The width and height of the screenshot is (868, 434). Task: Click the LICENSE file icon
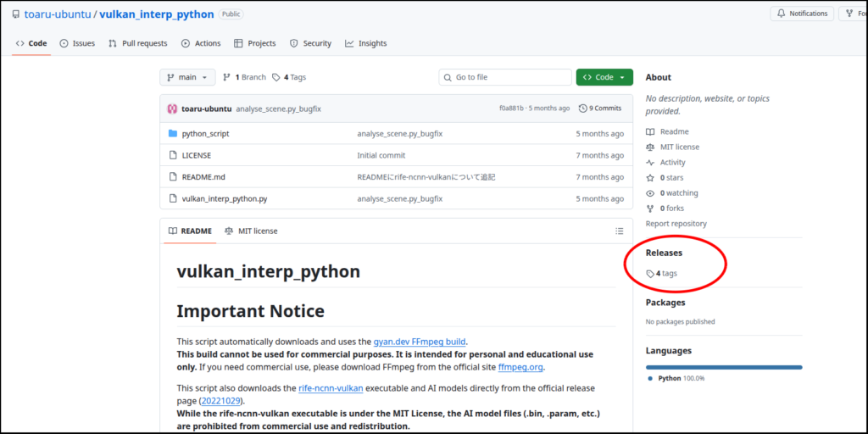pyautogui.click(x=173, y=156)
